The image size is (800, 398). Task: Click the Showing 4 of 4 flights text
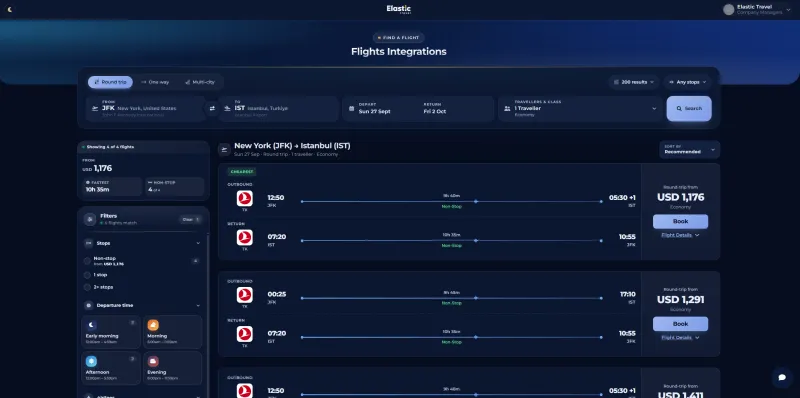click(110, 147)
